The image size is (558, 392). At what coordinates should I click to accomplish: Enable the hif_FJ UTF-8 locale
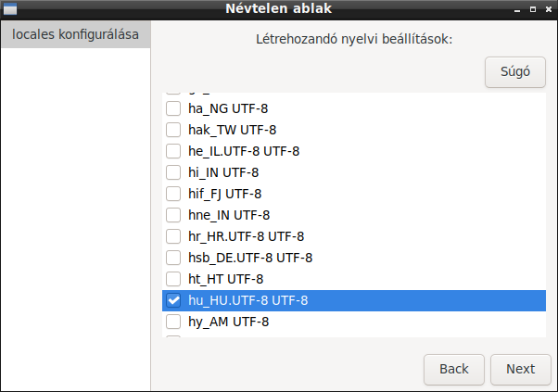tap(173, 194)
